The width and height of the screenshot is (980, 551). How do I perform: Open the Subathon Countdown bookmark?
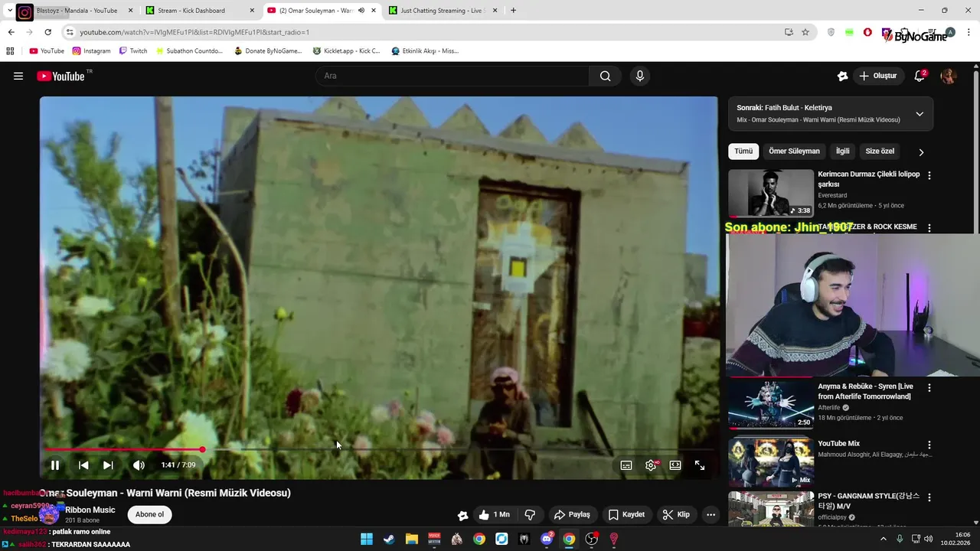(x=189, y=51)
